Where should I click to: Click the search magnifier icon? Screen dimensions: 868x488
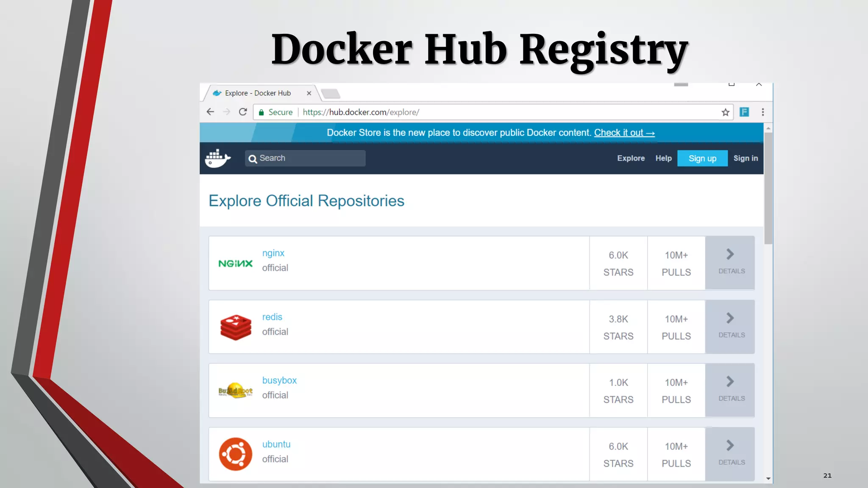(x=253, y=159)
